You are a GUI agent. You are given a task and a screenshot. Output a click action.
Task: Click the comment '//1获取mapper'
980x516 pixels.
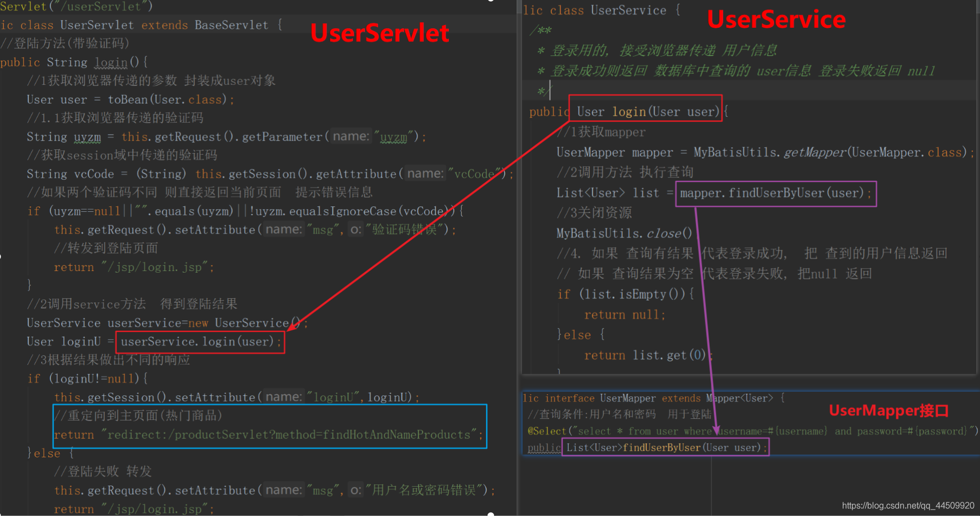[x=601, y=131]
